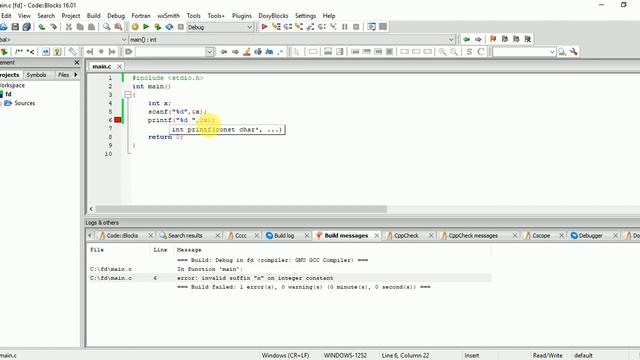Open the DoxyBlocks menu

(273, 16)
